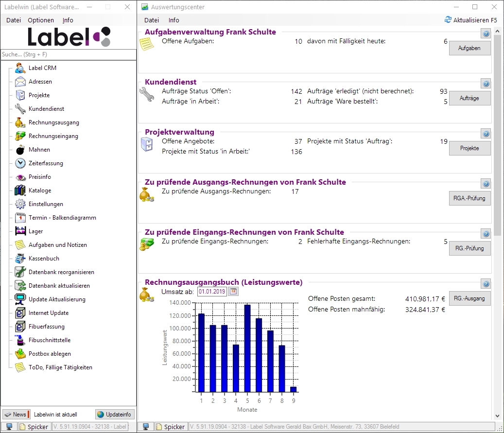Click monitor icon in Labelwin status bar
The width and height of the screenshot is (504, 433).
point(9,427)
